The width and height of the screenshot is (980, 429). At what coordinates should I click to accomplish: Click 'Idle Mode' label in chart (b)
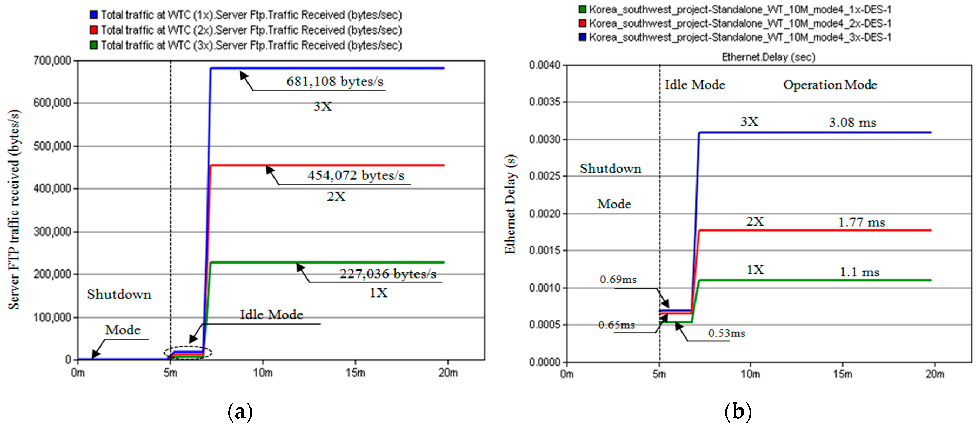click(x=695, y=85)
